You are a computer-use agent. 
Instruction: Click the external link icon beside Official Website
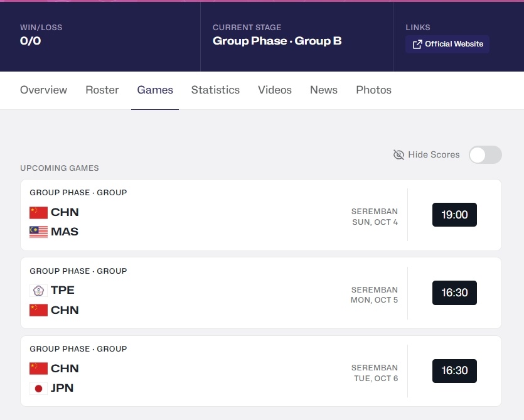[x=417, y=45]
